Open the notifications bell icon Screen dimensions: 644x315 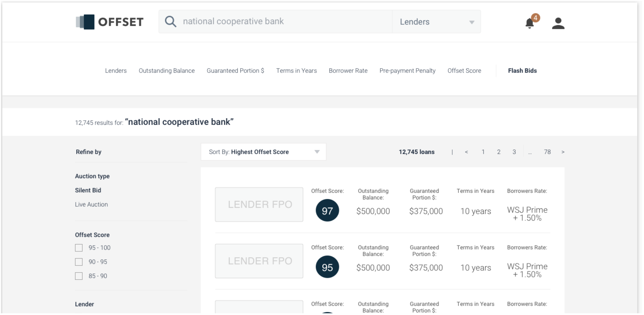[530, 23]
